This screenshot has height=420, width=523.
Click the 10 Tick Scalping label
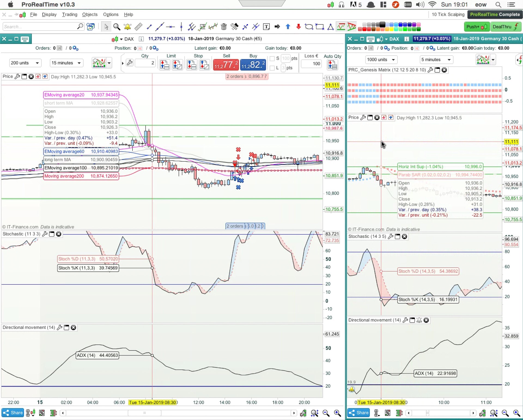[448, 15]
